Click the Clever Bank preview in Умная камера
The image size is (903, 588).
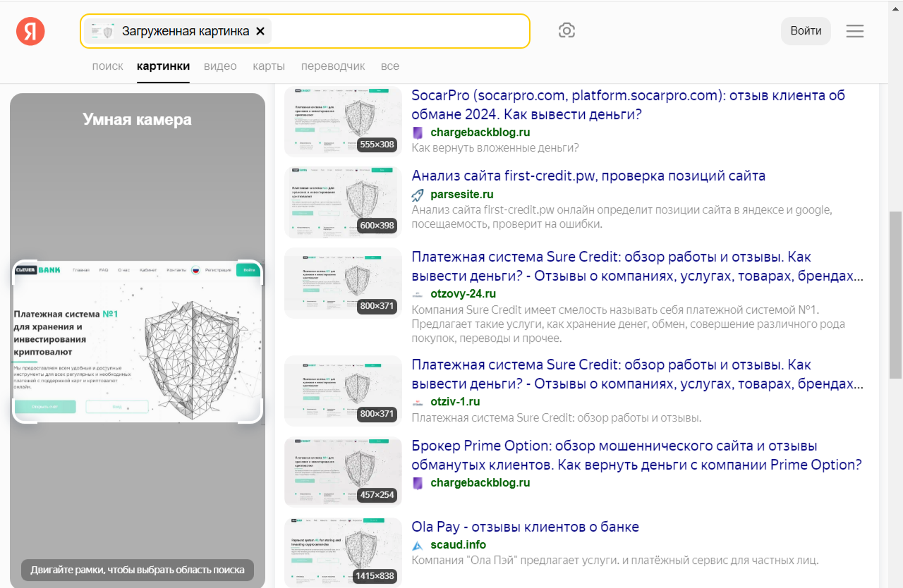tap(138, 341)
